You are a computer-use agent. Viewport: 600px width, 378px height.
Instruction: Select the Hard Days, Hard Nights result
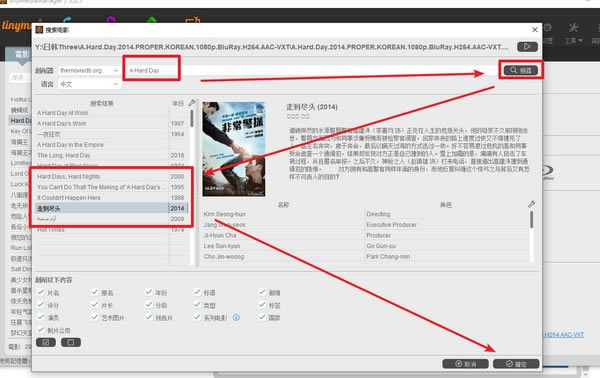click(111, 176)
